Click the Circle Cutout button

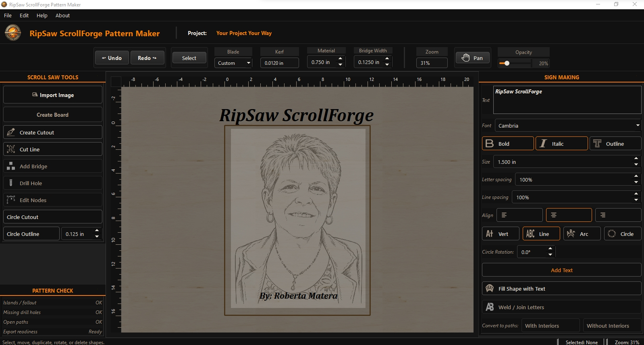[53, 217]
